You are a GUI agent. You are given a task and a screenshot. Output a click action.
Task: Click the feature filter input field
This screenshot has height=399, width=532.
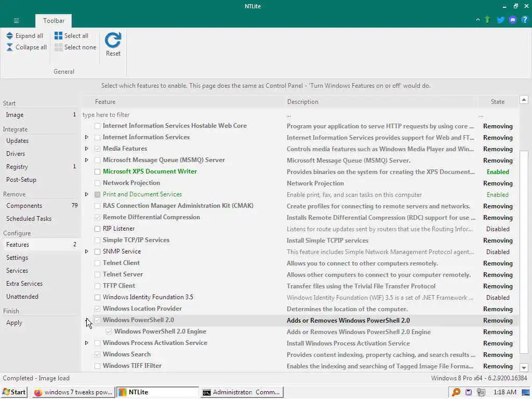tap(183, 115)
